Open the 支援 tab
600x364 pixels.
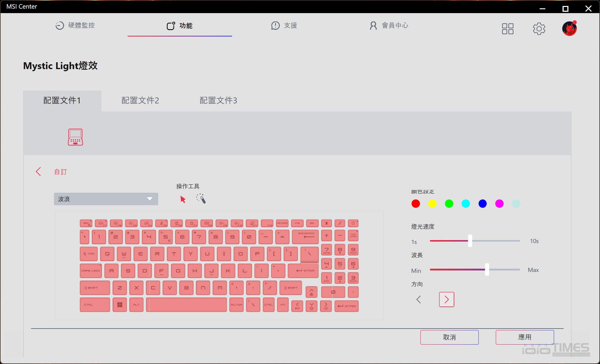point(284,26)
